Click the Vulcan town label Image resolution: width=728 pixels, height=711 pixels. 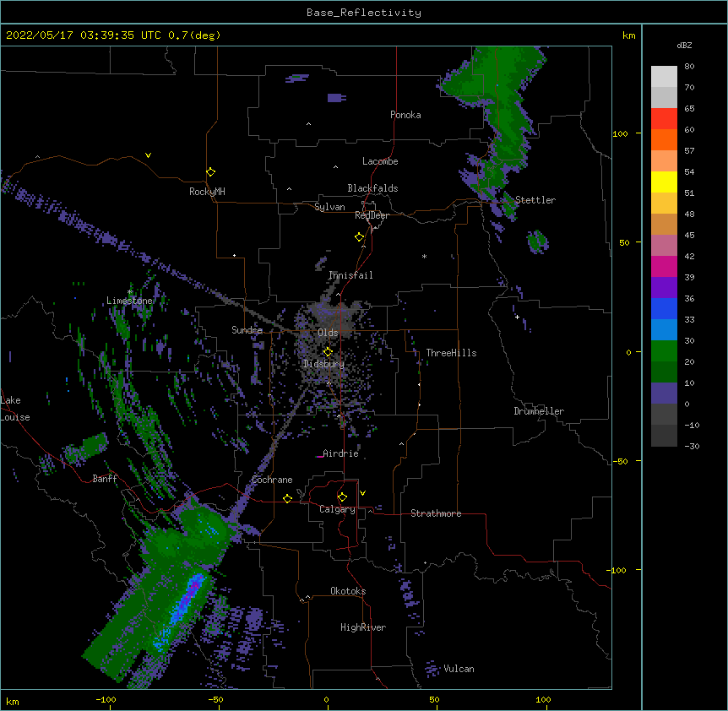tap(459, 669)
